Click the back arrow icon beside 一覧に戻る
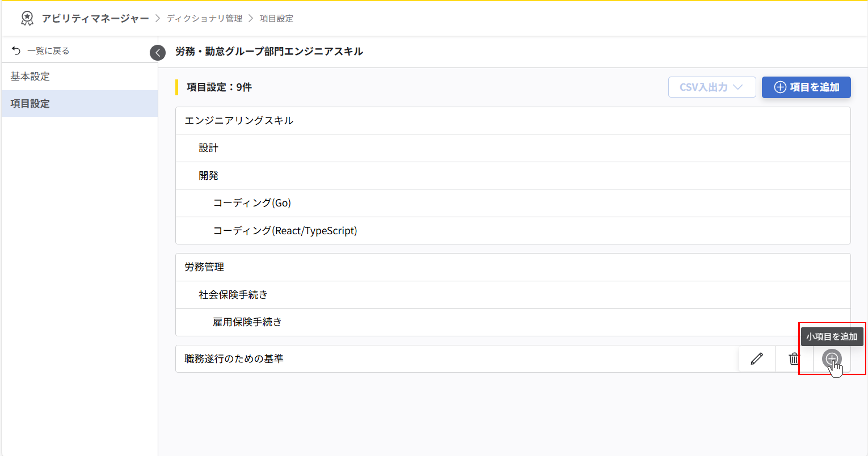Viewport: 868px width, 456px height. tap(16, 50)
